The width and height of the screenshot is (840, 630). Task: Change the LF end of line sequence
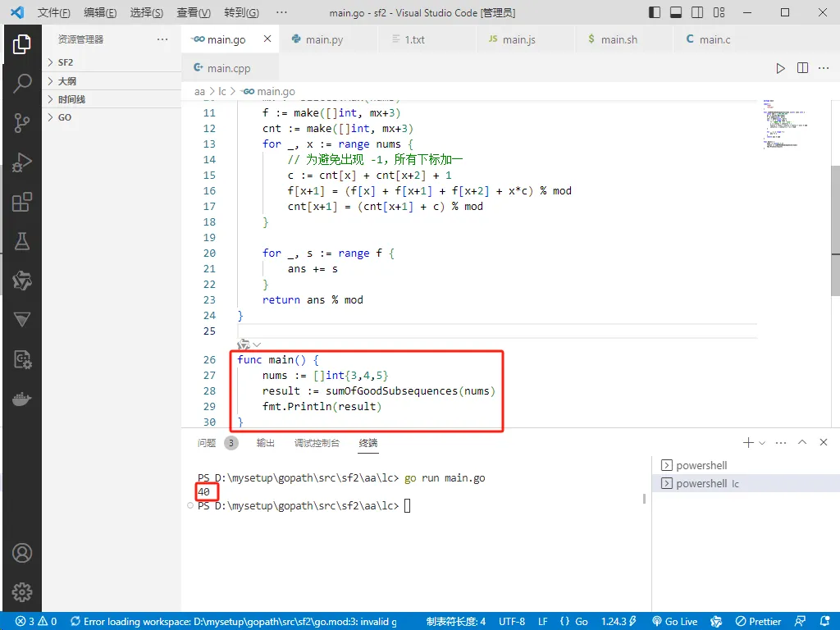pyautogui.click(x=543, y=622)
